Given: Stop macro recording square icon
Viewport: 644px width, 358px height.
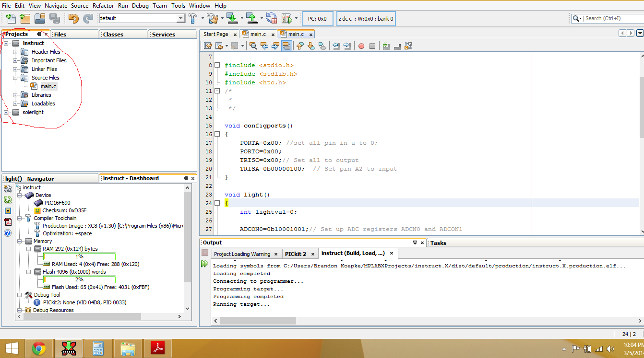Looking at the screenshot, I should [x=372, y=46].
